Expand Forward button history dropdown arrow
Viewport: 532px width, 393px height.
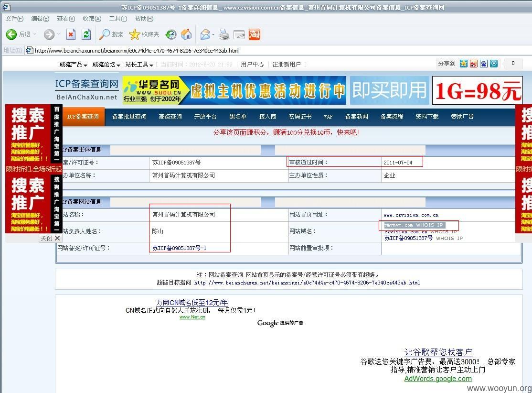click(58, 34)
